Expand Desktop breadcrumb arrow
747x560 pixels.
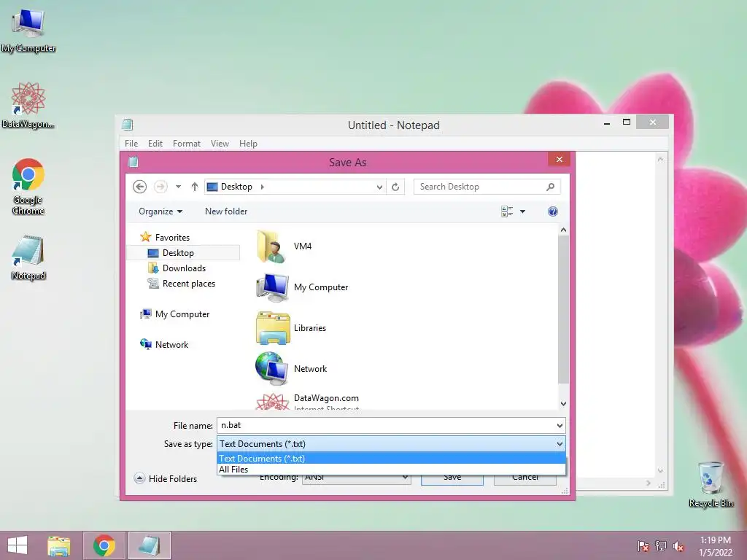[x=262, y=187]
